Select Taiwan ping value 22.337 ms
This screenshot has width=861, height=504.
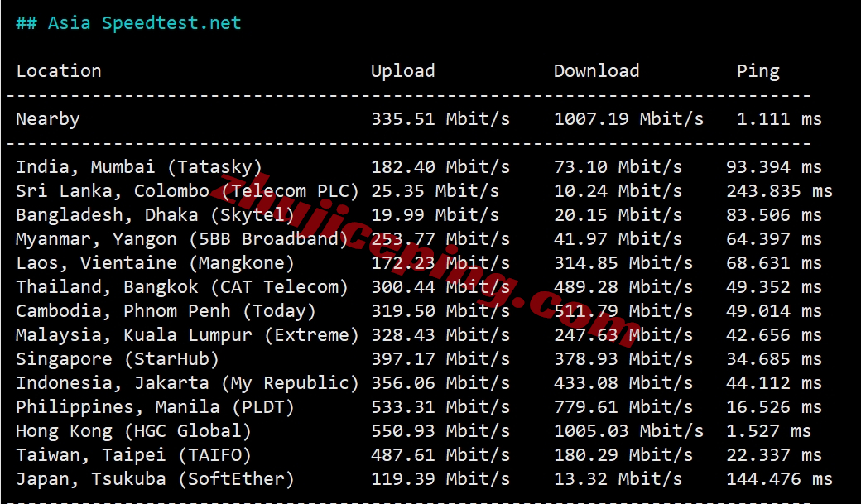pos(774,455)
